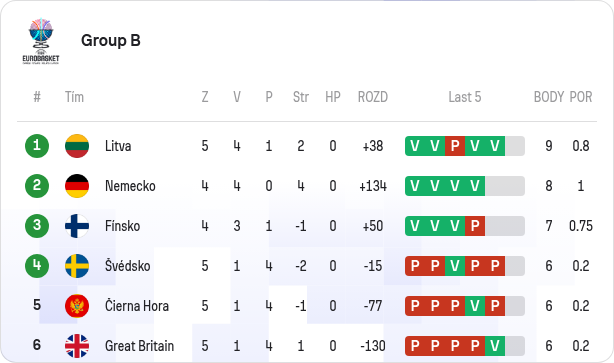The width and height of the screenshot is (614, 363).
Task: Click the Great Britain flag icon
Action: click(x=77, y=346)
